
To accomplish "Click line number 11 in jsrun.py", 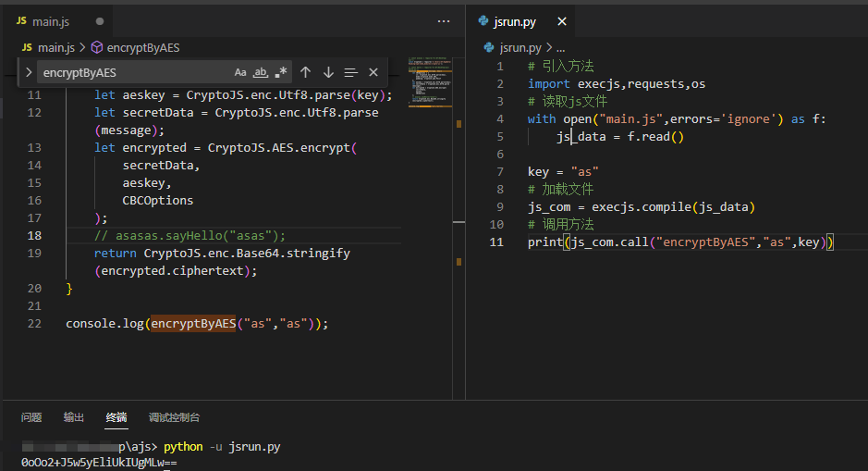I will (x=496, y=242).
